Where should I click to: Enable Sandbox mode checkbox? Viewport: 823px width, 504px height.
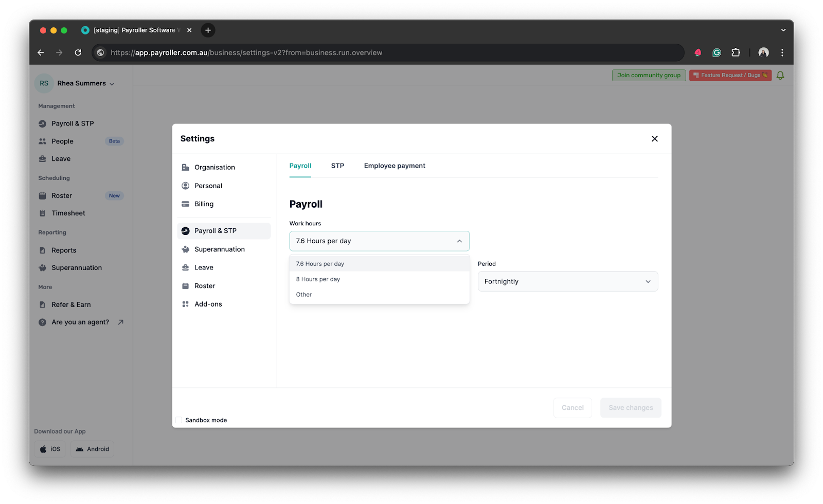coord(179,420)
